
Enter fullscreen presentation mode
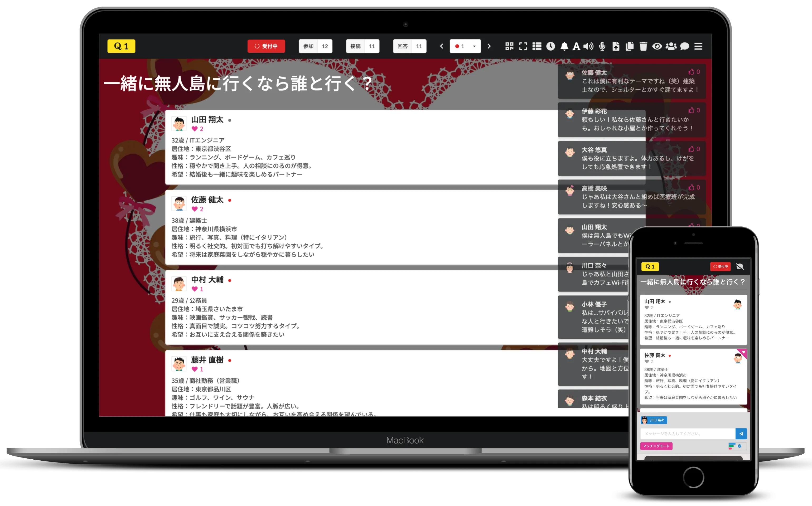(x=524, y=47)
